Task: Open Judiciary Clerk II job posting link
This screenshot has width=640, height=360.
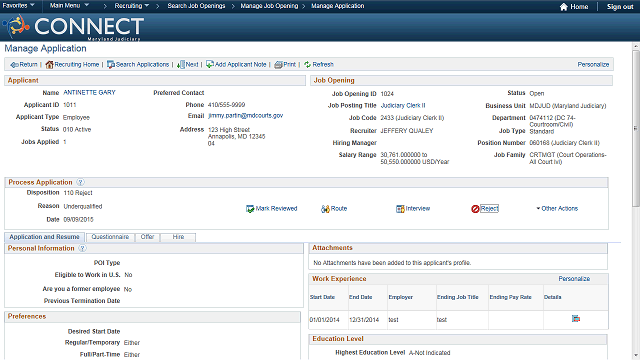Action: [x=403, y=105]
